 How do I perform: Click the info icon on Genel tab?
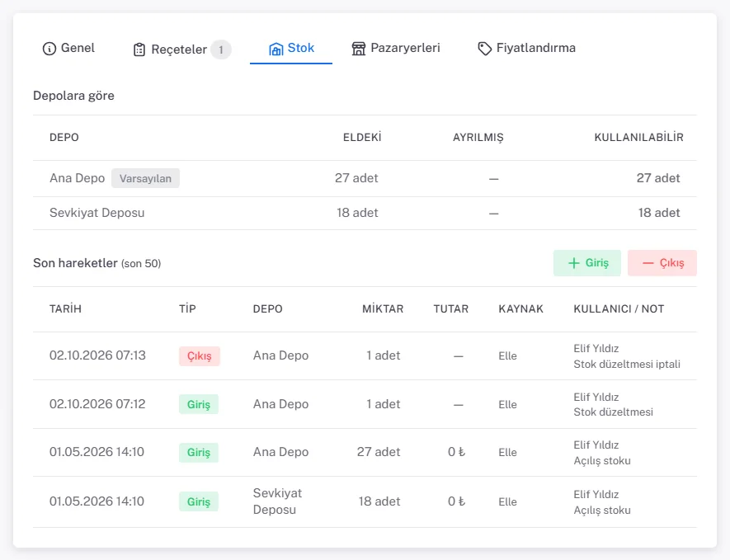click(49, 49)
